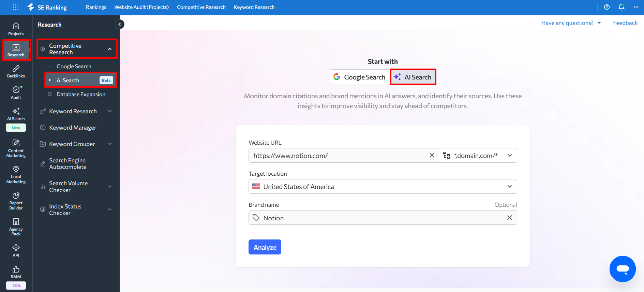
Task: Open Keyword Research top menu
Action: (254, 7)
